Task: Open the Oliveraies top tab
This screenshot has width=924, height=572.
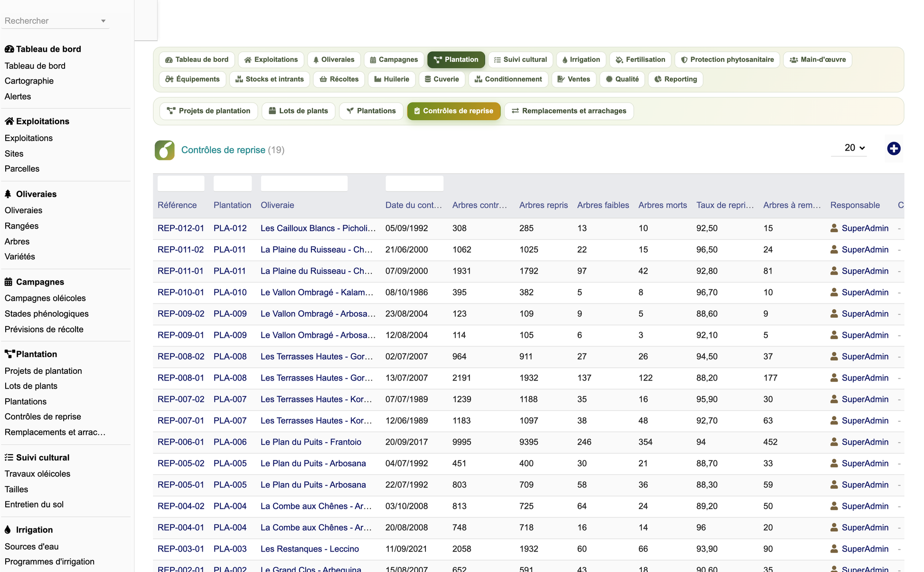Action: pos(334,60)
